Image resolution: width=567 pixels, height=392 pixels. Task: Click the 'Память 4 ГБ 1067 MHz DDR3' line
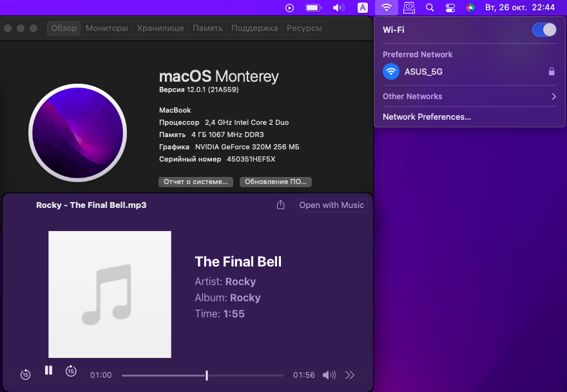211,135
